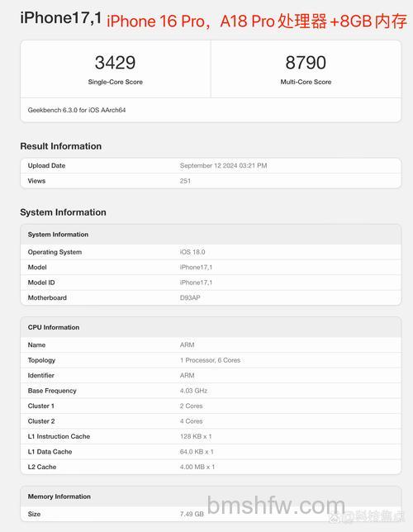This screenshot has width=413, height=532.
Task: Click the CPU Information table header
Action: coord(211,327)
